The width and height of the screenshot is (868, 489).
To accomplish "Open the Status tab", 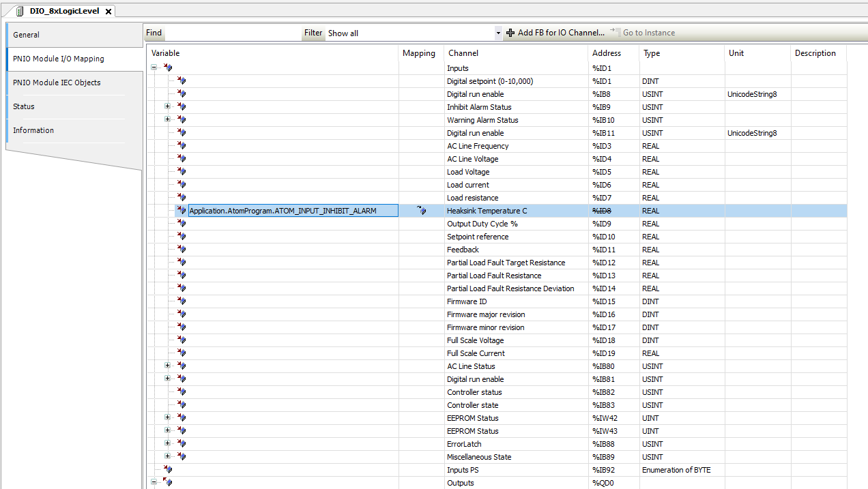I will [x=24, y=106].
